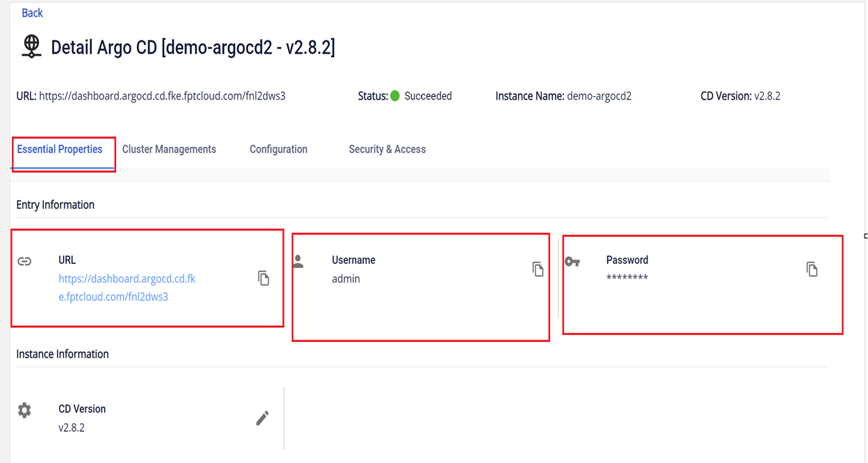Click the admin username value
The image size is (868, 463).
(x=346, y=278)
